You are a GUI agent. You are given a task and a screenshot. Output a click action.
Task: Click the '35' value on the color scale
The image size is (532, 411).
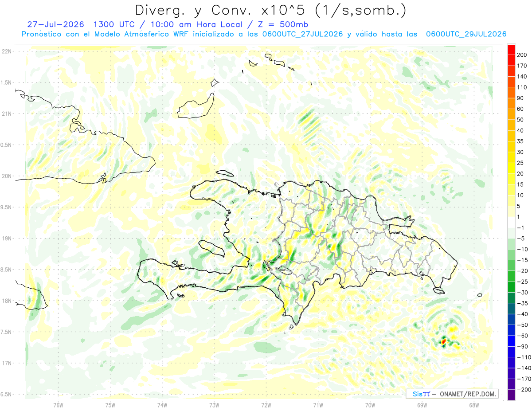pos(520,141)
